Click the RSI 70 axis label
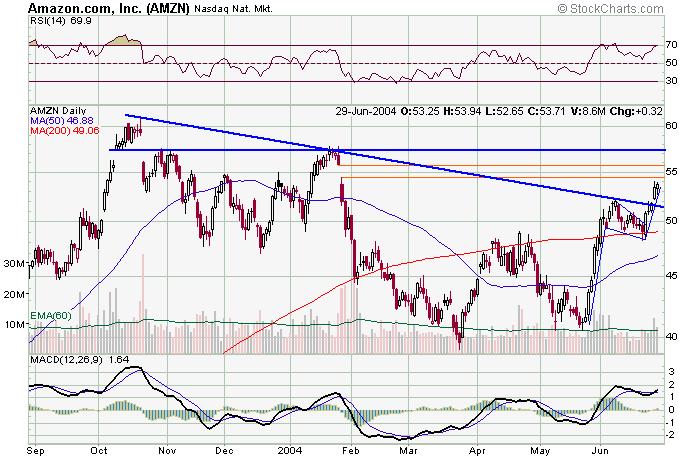The image size is (679, 461). click(671, 45)
